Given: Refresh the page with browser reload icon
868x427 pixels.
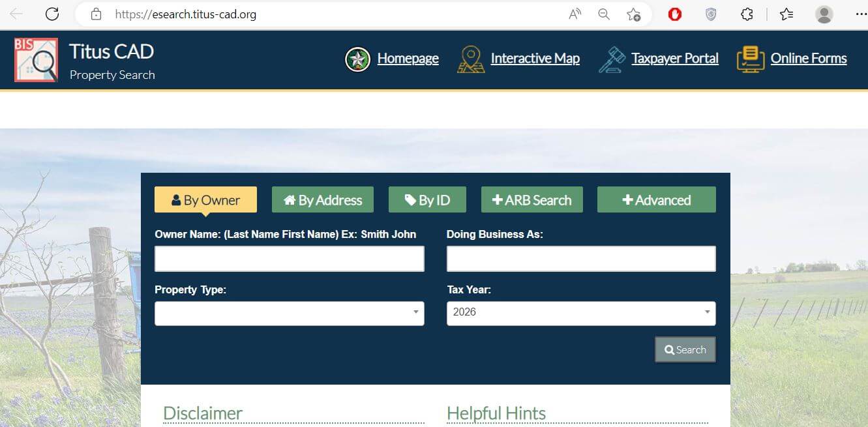Looking at the screenshot, I should tap(52, 14).
